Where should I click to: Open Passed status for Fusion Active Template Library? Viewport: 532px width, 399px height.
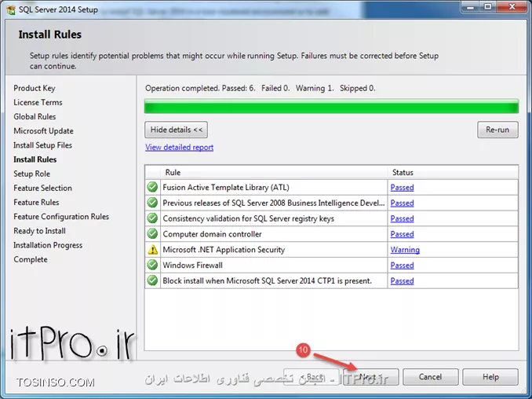tap(402, 188)
